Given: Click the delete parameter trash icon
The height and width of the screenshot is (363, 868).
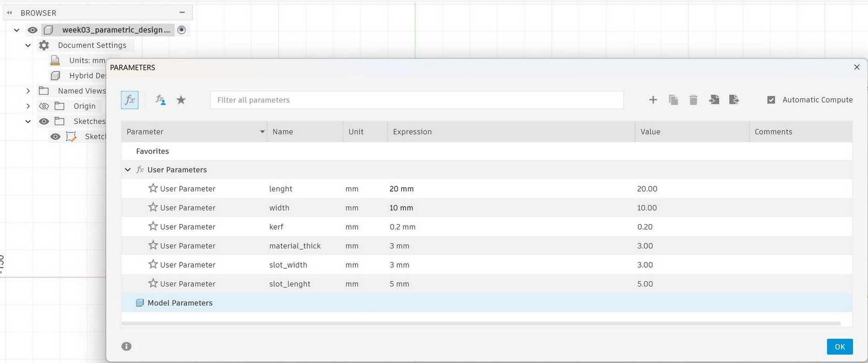Looking at the screenshot, I should pyautogui.click(x=693, y=100).
